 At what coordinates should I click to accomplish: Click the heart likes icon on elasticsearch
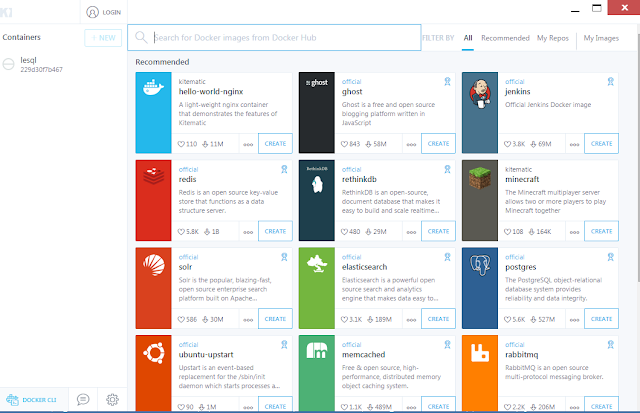[x=344, y=320]
